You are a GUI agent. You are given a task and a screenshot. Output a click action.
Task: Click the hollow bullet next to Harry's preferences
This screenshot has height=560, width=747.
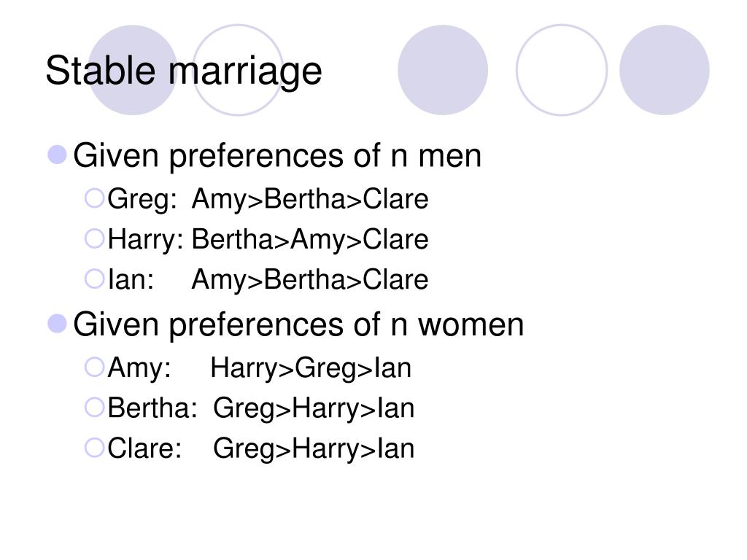[x=94, y=238]
